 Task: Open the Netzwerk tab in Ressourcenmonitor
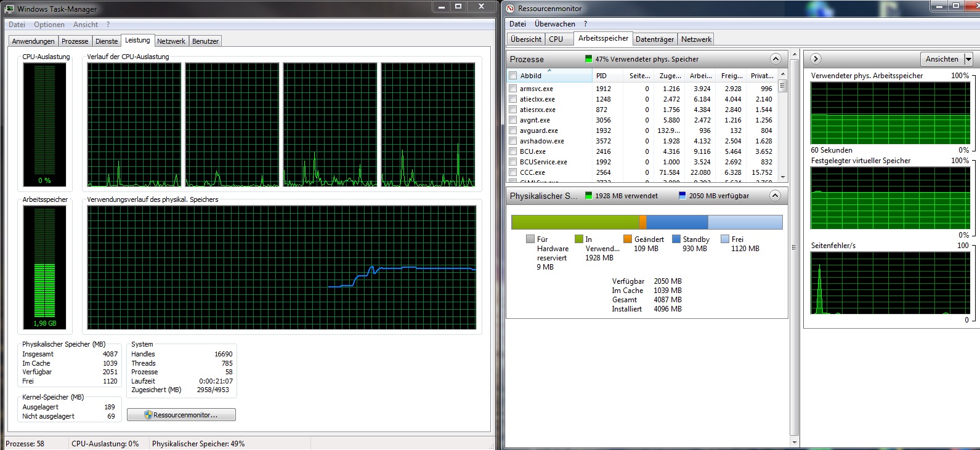point(697,39)
